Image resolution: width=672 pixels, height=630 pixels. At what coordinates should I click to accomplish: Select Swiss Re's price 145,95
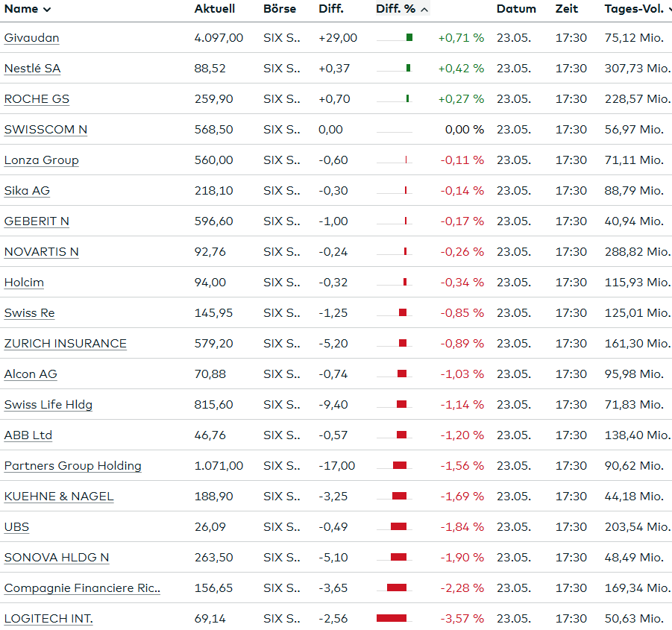(x=214, y=313)
